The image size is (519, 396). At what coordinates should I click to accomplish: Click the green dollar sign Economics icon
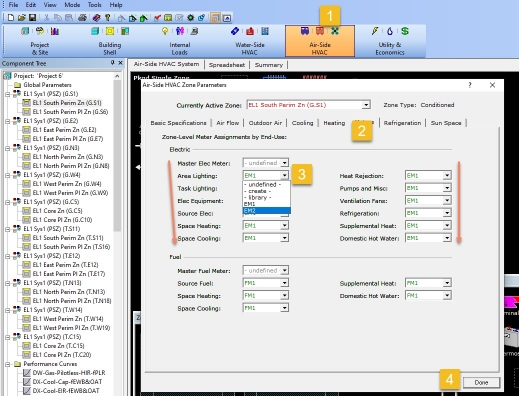(x=405, y=31)
